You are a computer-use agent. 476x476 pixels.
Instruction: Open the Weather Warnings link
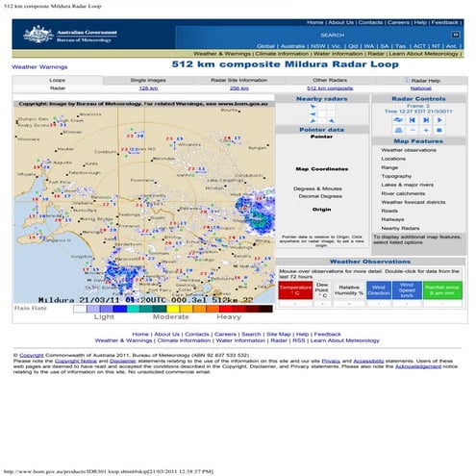[39, 67]
